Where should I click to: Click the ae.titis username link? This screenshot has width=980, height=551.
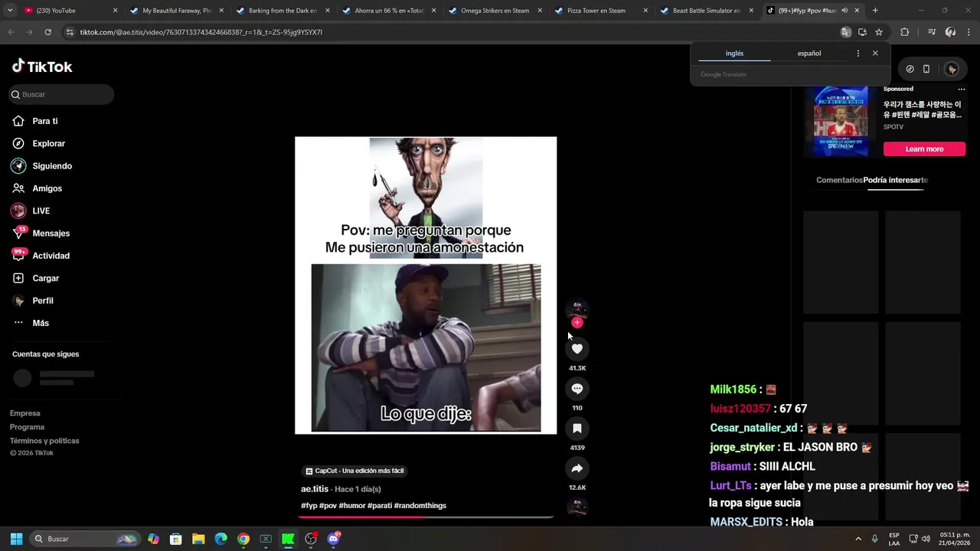315,489
